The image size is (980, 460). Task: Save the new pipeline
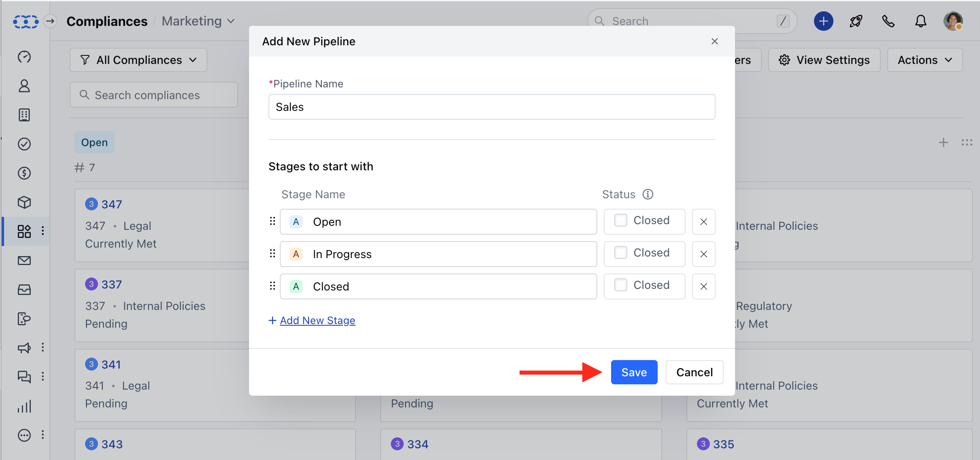(x=634, y=372)
